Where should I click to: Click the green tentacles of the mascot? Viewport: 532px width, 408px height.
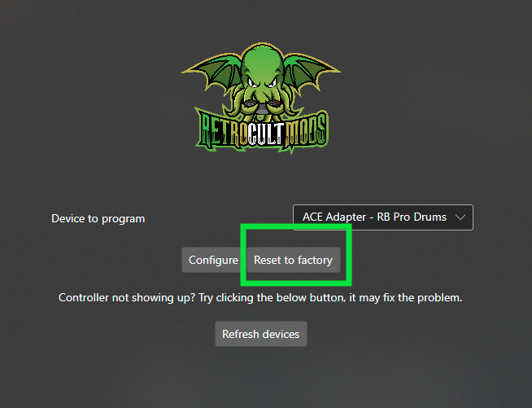[x=262, y=102]
